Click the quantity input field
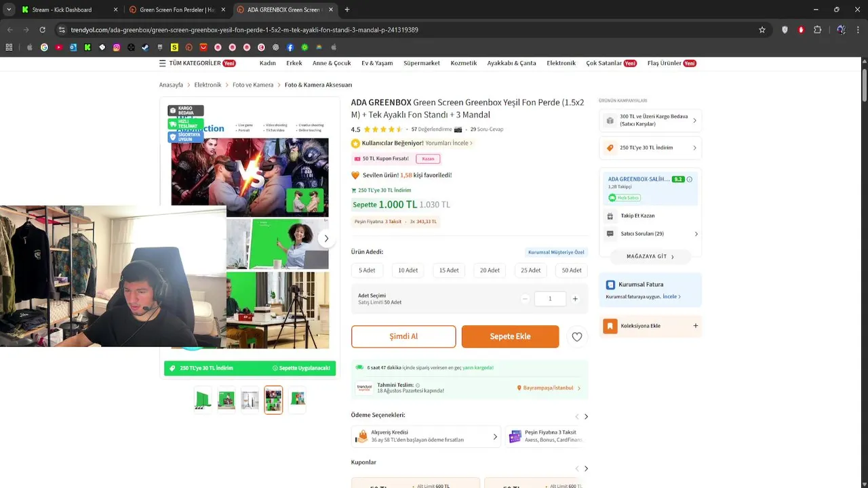Screen dimensions: 868x488 pos(550,299)
